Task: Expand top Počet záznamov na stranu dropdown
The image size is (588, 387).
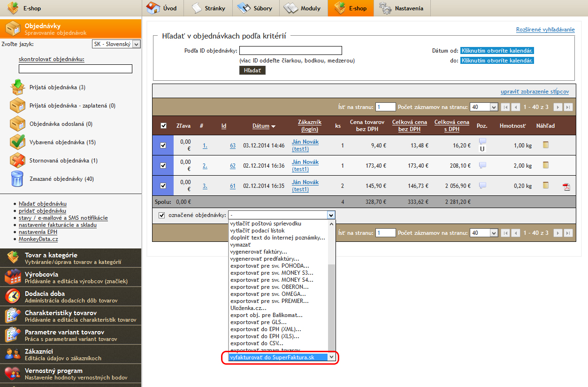Action: [x=484, y=107]
